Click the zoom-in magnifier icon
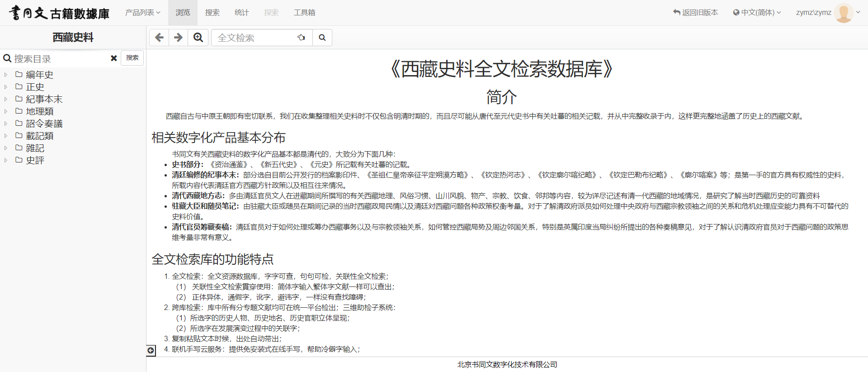Viewport: 868px width, 372px height. 198,38
